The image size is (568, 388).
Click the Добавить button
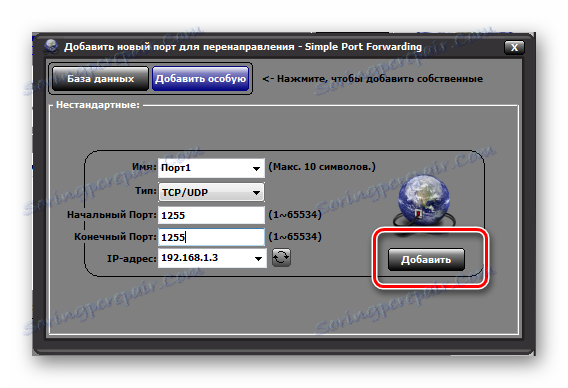click(426, 260)
